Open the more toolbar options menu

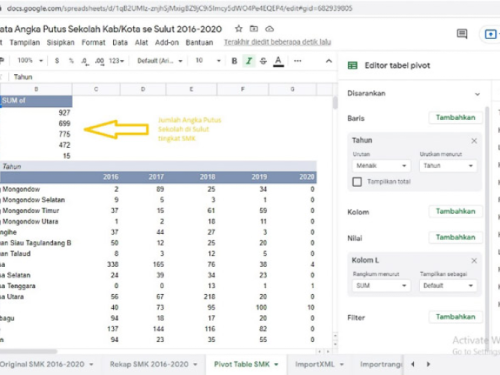(298, 61)
